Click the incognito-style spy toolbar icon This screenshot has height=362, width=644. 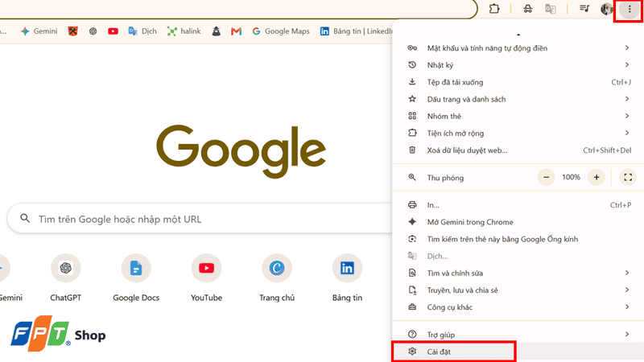pos(528,9)
